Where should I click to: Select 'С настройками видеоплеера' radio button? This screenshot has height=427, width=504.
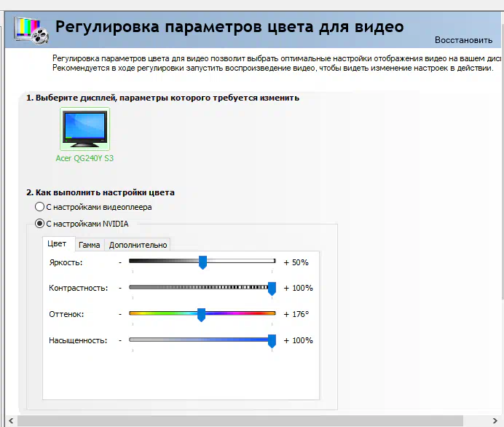tap(40, 208)
